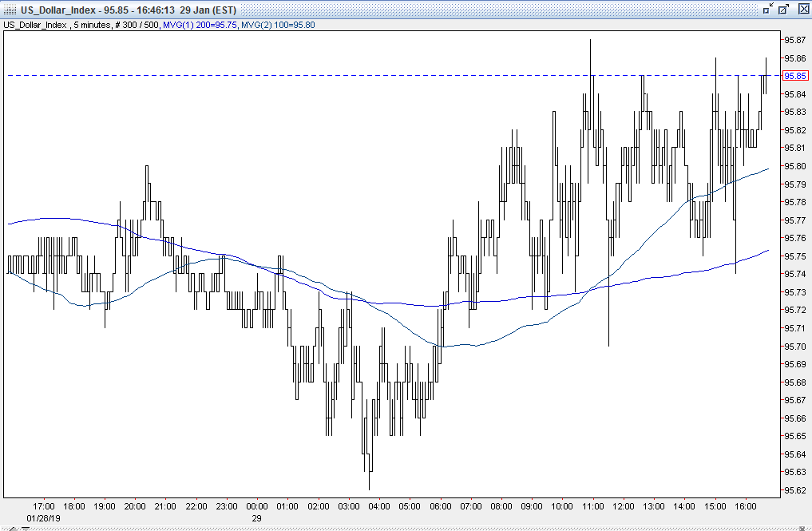Click the 11:00 time axis label

point(593,506)
